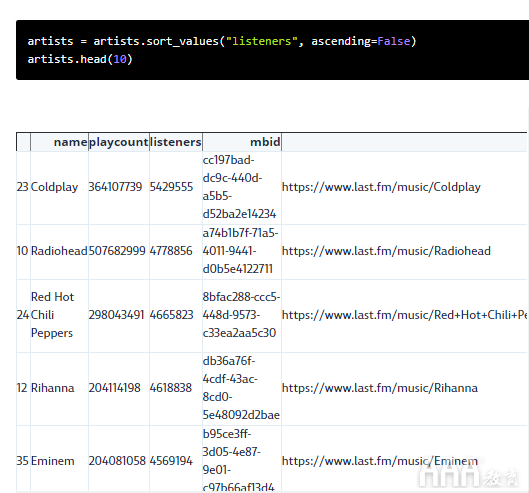Click the 'listeners' column header
Screen dimensions: 529x493
pos(176,142)
